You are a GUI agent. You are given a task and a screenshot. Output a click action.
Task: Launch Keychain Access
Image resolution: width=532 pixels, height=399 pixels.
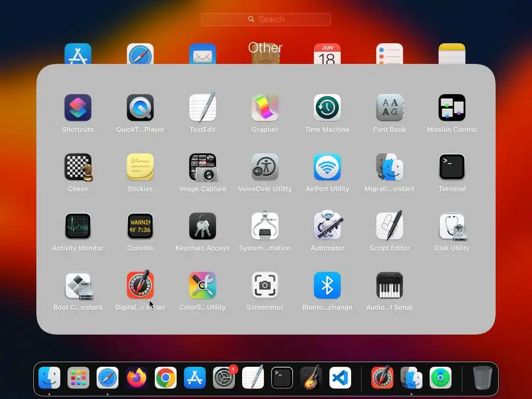click(x=203, y=227)
